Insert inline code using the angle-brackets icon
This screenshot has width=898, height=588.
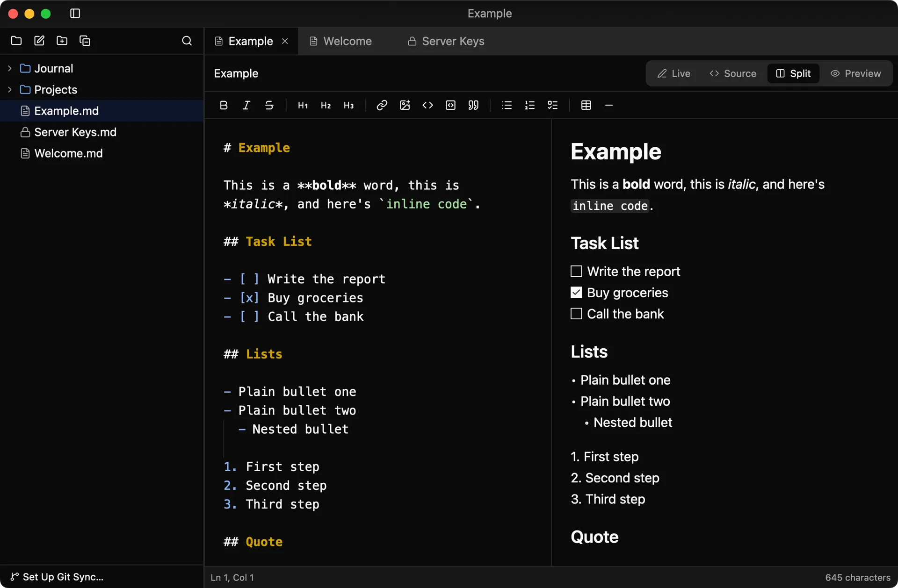(x=427, y=105)
